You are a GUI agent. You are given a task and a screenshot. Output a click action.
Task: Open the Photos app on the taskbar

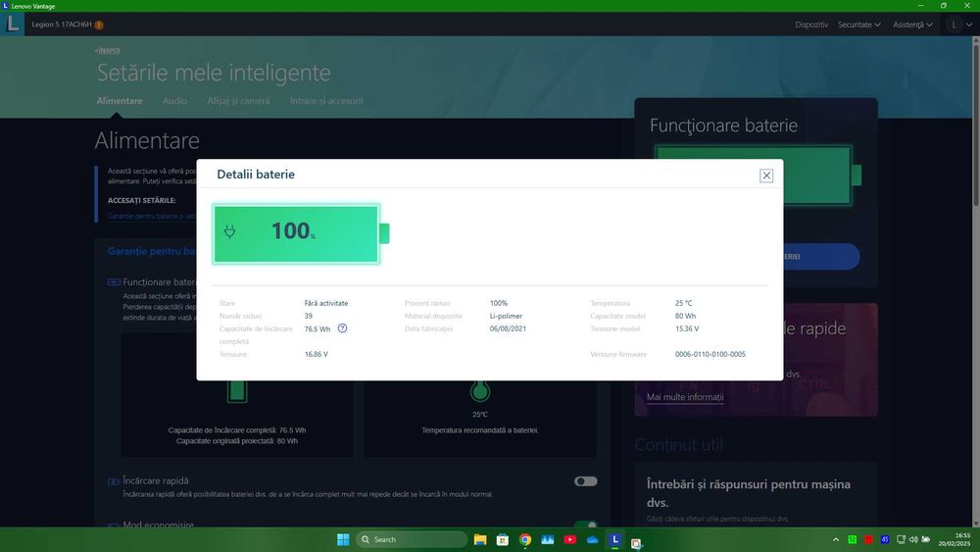[548, 539]
